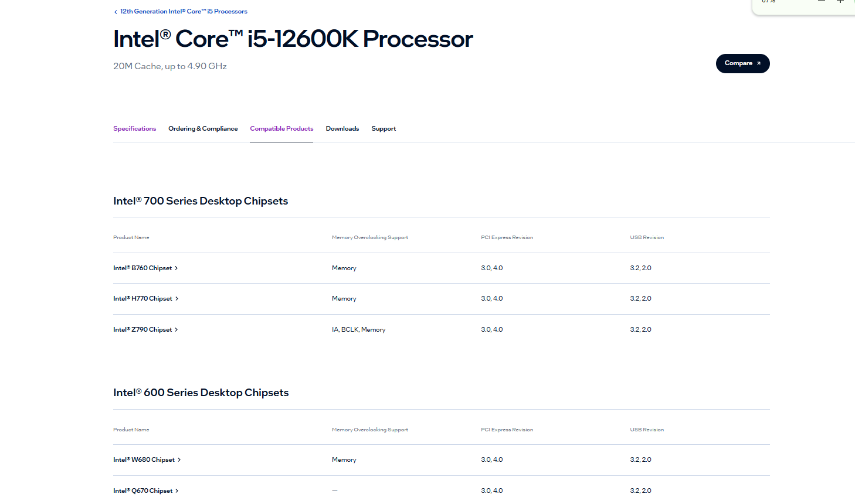Switch to Ordering & Compliance tab
This screenshot has height=504, width=855.
point(203,128)
